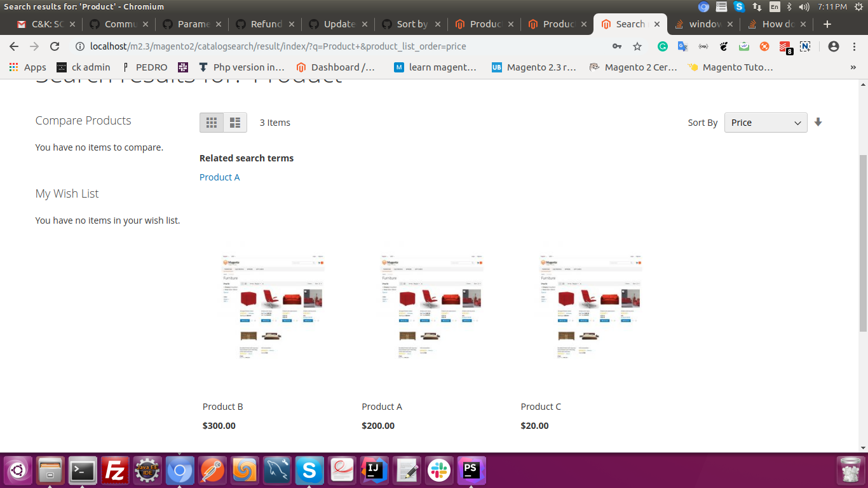Click the site information icon near the URL

tap(80, 46)
